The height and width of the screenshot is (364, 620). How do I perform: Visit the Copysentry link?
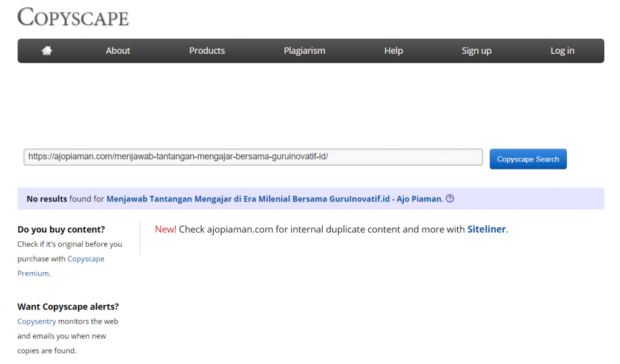[x=37, y=321]
